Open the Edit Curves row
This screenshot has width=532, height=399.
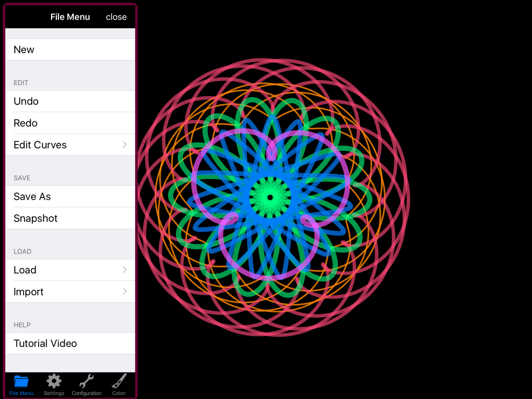(x=70, y=145)
